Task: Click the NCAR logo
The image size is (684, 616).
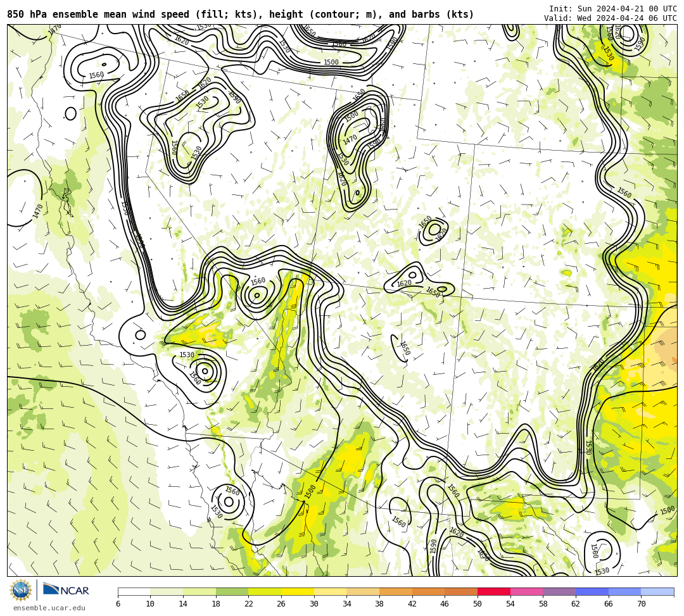Action: point(66,590)
